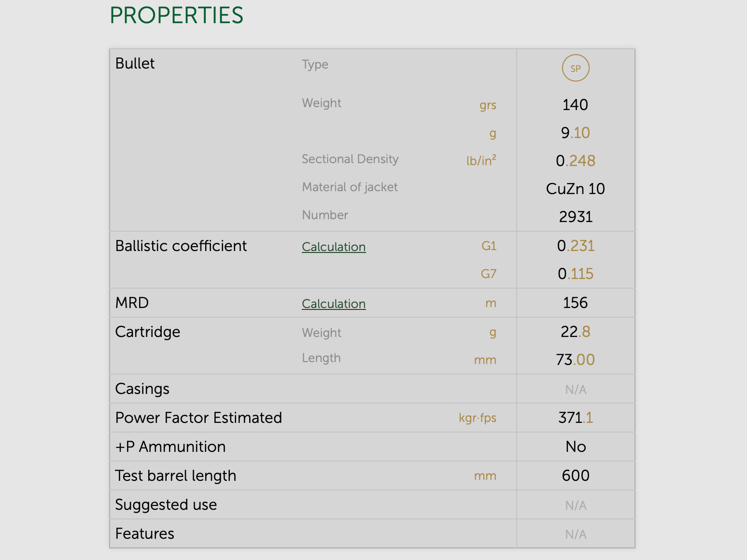Click the Features row label

(x=145, y=533)
